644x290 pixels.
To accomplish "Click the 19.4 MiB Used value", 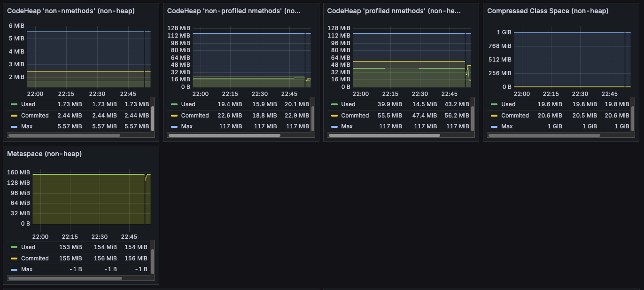I will [230, 104].
